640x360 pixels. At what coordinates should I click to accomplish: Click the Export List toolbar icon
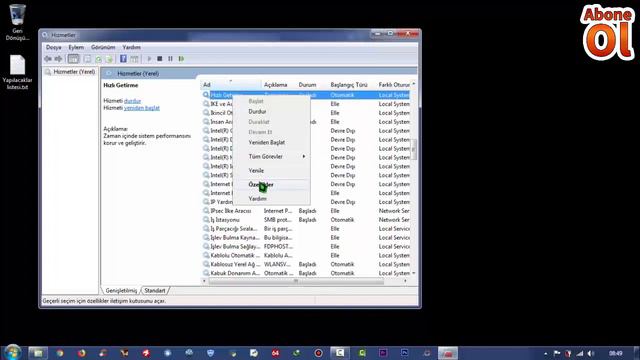click(x=109, y=59)
